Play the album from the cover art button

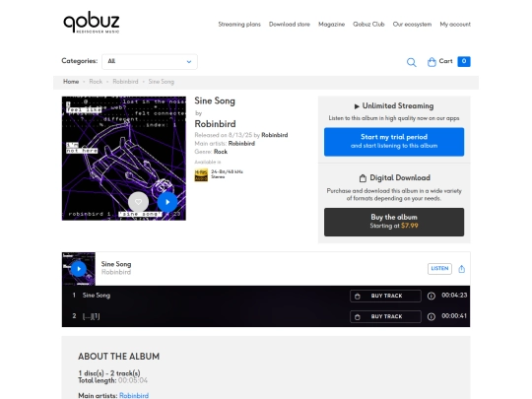tap(167, 202)
